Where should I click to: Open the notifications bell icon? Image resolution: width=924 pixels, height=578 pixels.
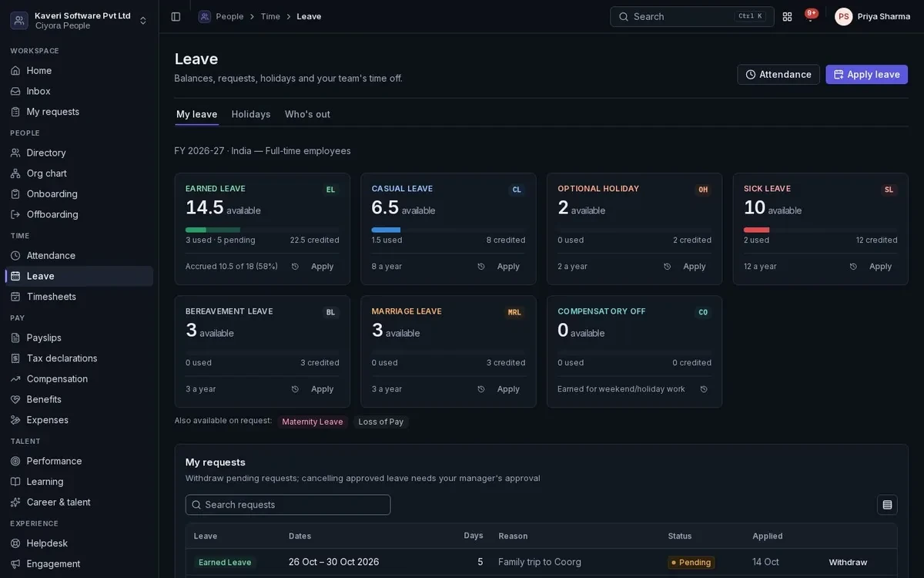(x=810, y=16)
